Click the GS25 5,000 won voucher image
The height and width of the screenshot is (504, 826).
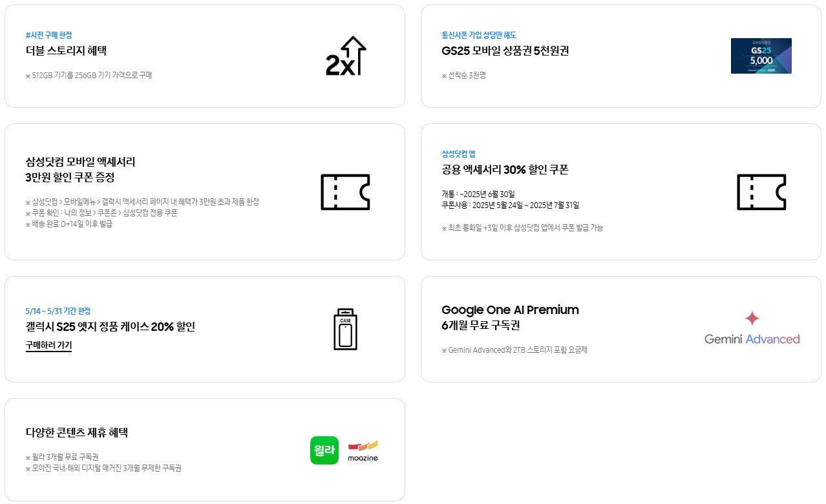(761, 56)
